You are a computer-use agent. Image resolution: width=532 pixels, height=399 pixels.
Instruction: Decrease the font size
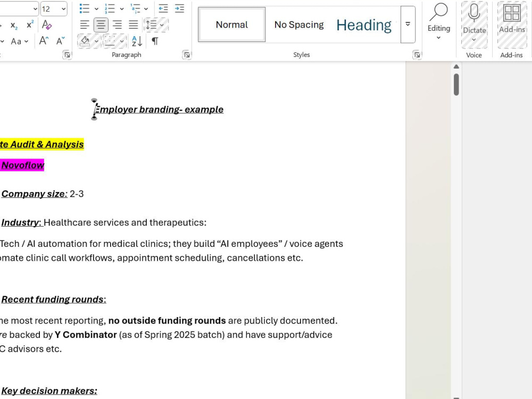pos(61,41)
